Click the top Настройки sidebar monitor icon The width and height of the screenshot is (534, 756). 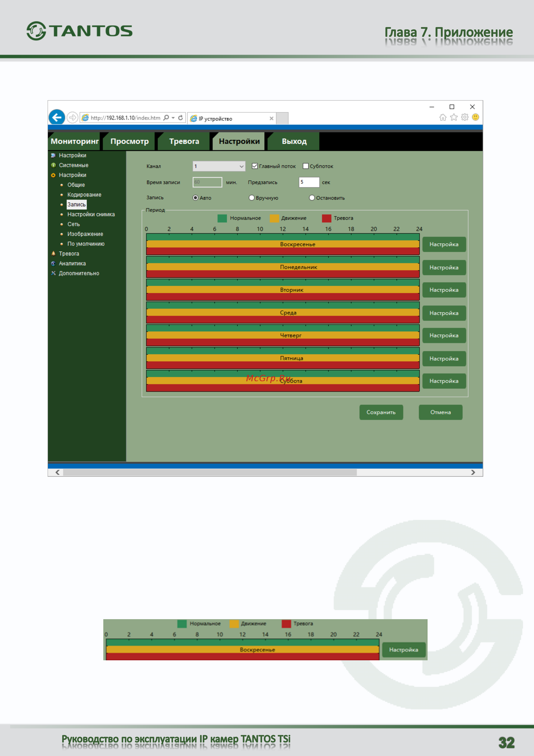[x=53, y=155]
